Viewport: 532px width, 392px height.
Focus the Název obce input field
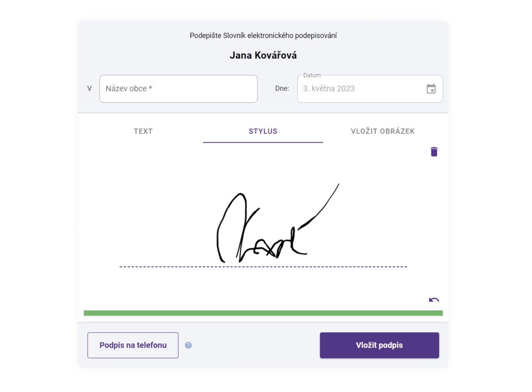click(179, 89)
